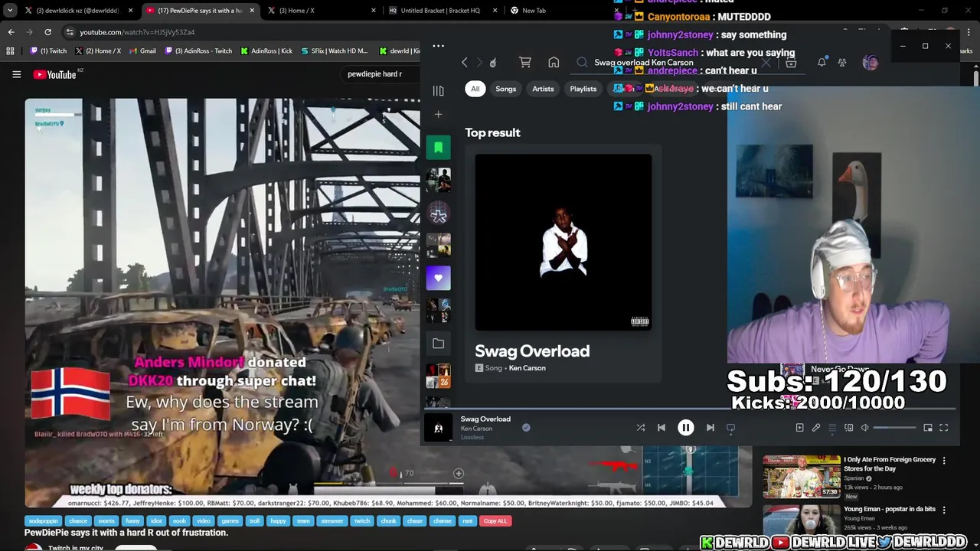
Task: Open Your Library panel icon
Action: [x=438, y=91]
